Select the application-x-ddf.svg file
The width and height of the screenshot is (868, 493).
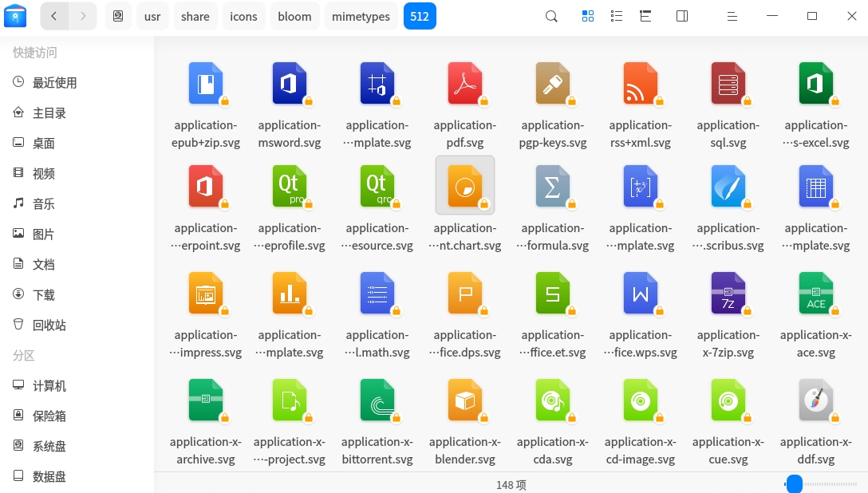[816, 400]
